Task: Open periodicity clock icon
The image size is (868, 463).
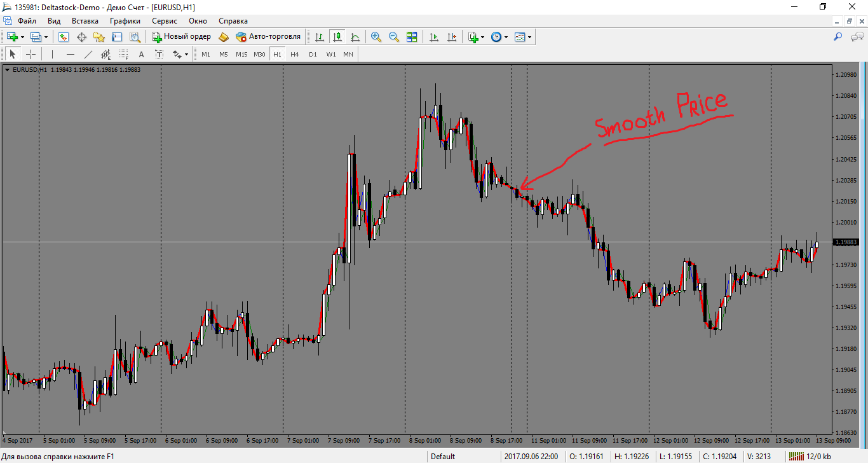Action: (496, 37)
